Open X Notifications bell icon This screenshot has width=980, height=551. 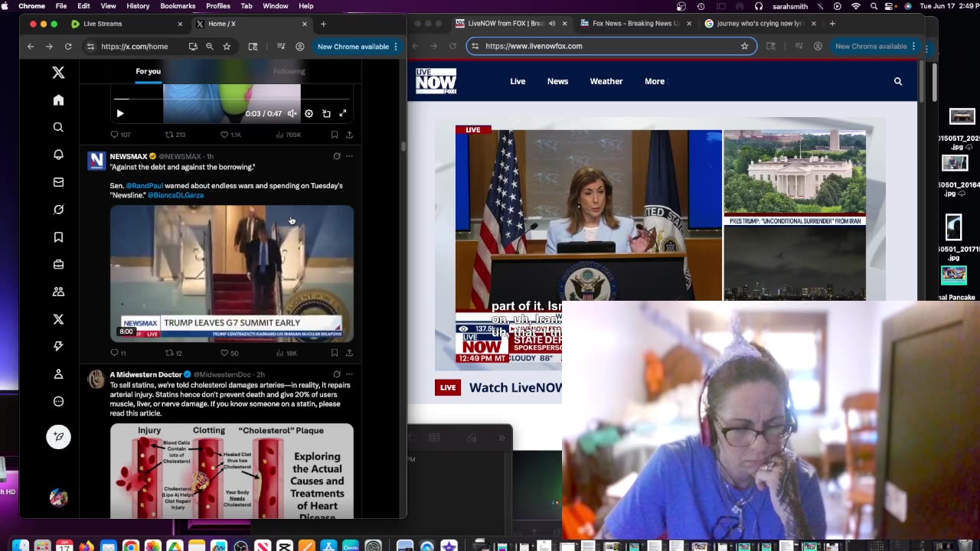[58, 155]
